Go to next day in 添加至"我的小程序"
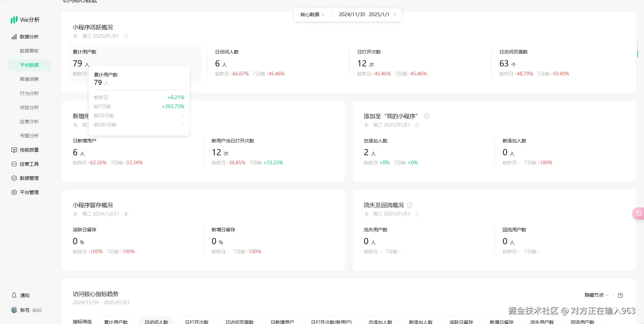 point(417,125)
